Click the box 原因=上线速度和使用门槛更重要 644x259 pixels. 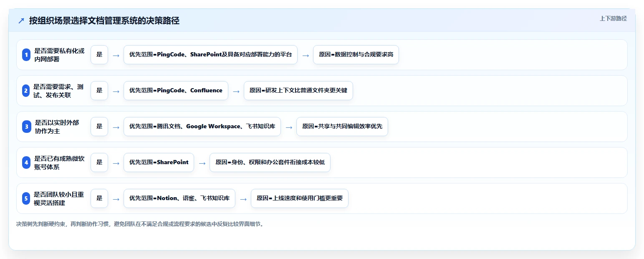[x=300, y=198]
